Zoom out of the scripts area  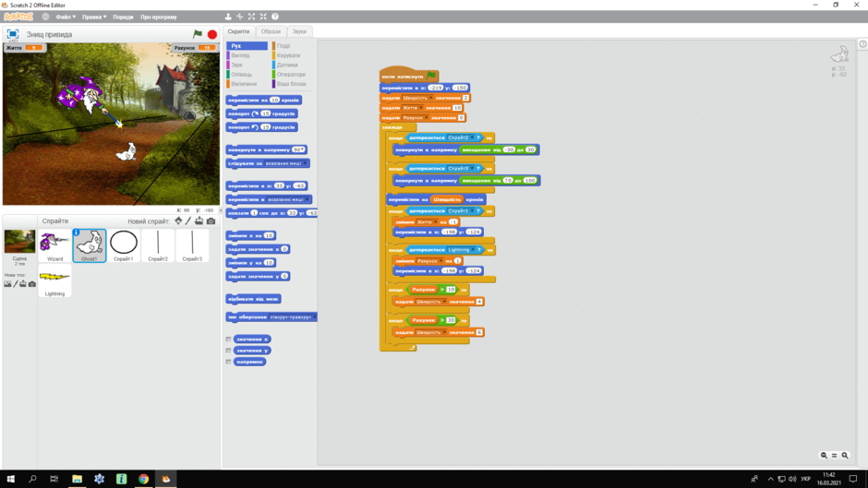click(824, 456)
